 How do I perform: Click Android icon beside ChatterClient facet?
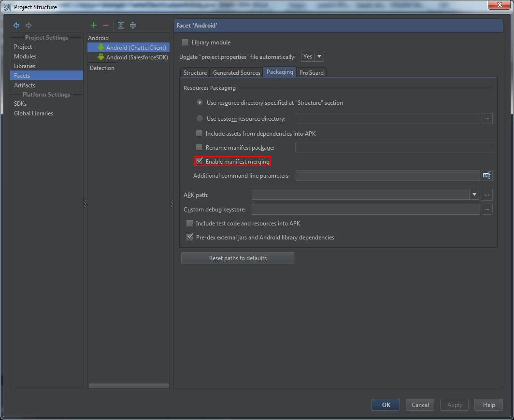point(100,47)
